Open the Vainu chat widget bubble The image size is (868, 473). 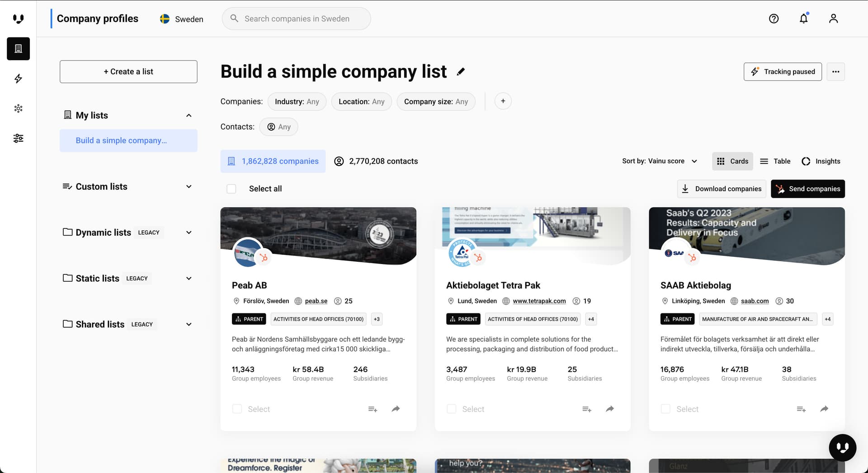click(x=842, y=448)
